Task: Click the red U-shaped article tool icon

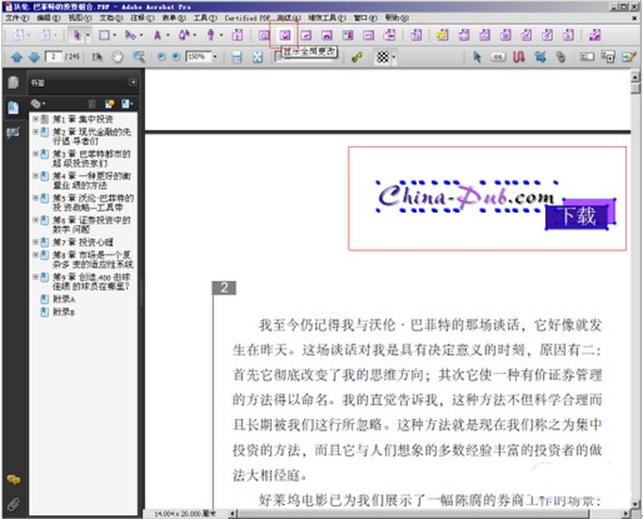Action: coord(519,57)
